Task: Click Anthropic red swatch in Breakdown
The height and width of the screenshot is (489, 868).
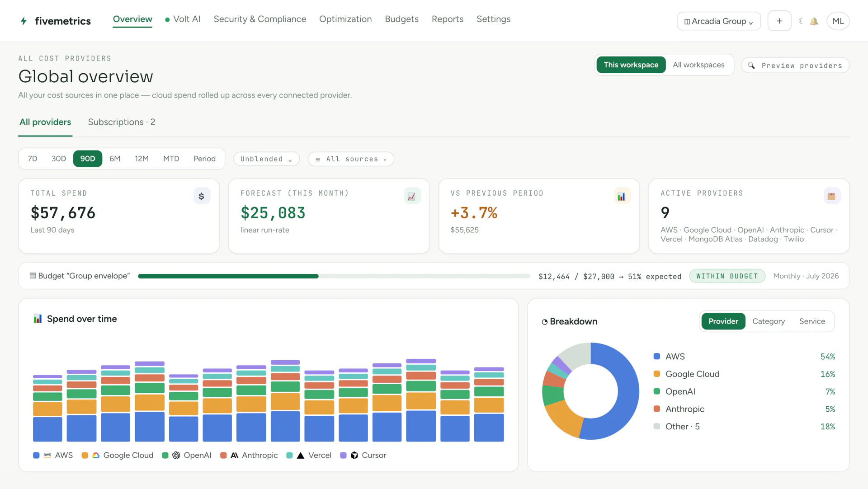Action: [657, 409]
